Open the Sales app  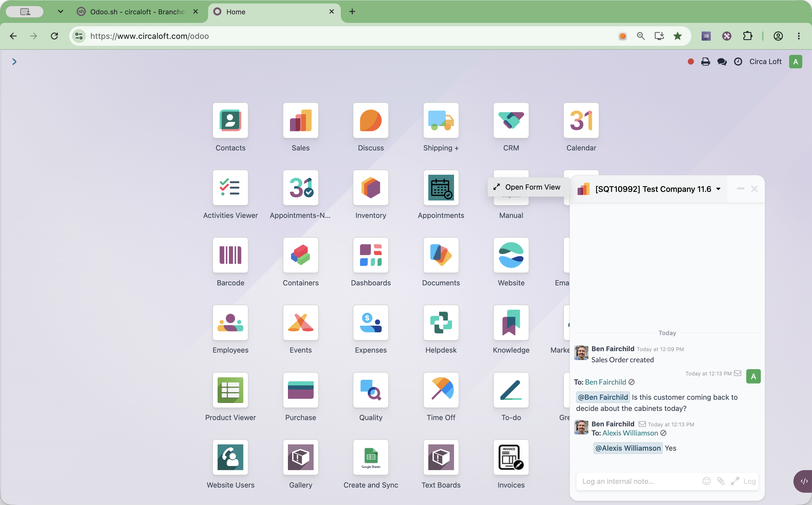coord(300,120)
